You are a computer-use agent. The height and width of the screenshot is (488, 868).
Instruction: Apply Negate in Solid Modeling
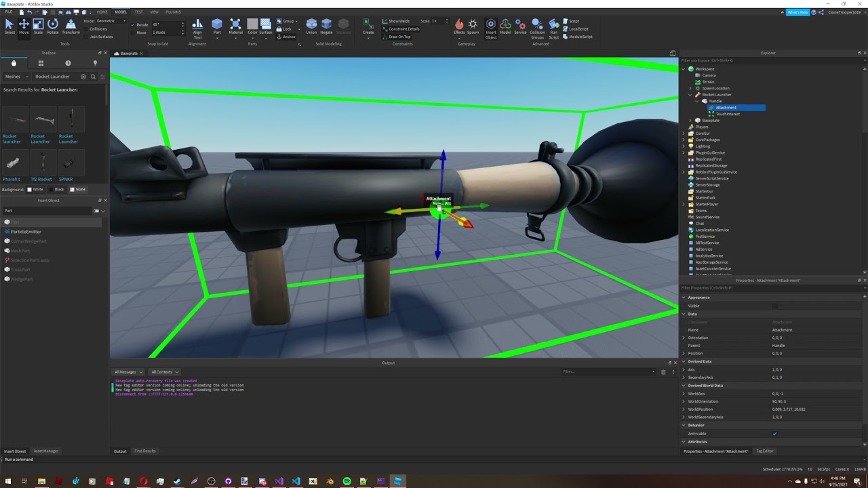pos(326,26)
